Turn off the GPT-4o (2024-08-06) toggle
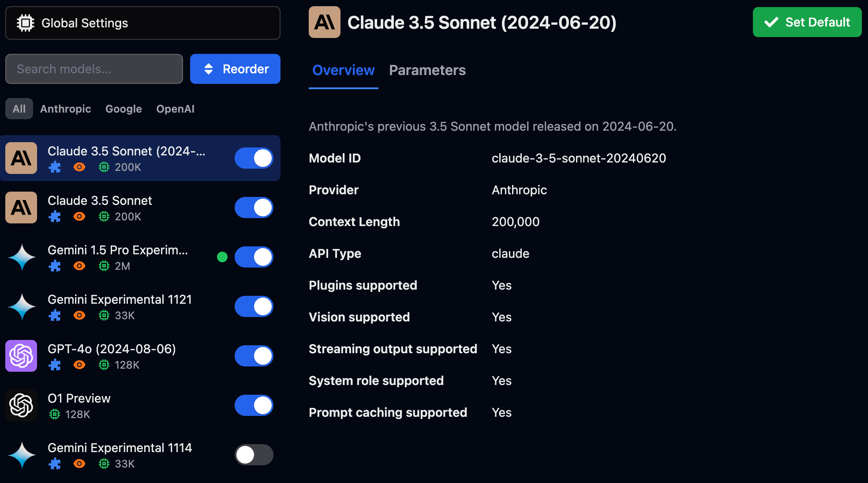This screenshot has height=483, width=868. point(254,356)
